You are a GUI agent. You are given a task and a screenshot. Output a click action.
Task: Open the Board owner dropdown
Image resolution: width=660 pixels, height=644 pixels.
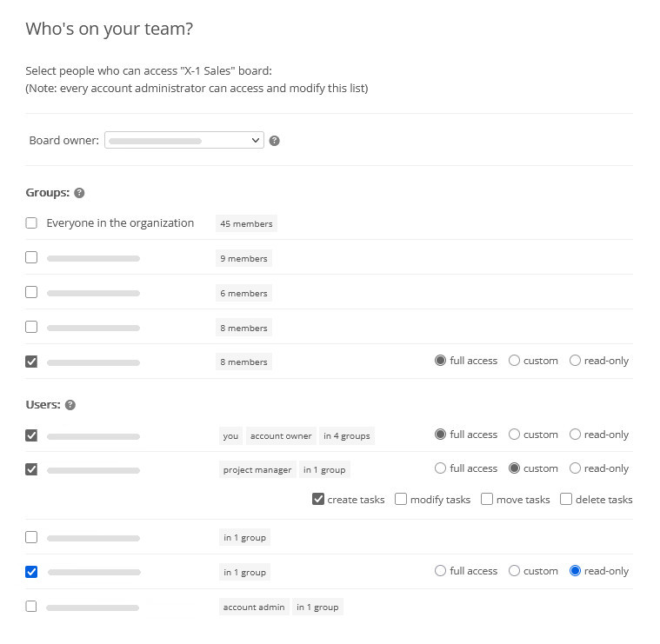coord(183,140)
